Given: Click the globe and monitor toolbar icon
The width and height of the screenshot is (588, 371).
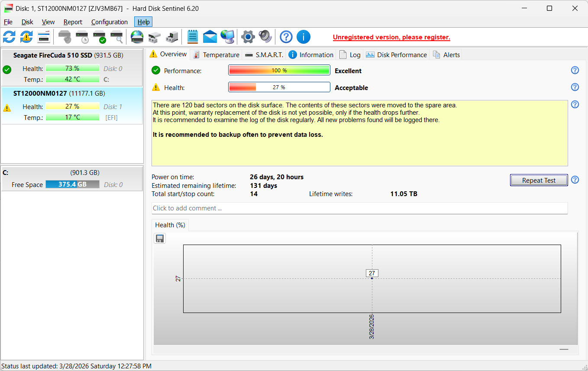Looking at the screenshot, I should click(227, 37).
